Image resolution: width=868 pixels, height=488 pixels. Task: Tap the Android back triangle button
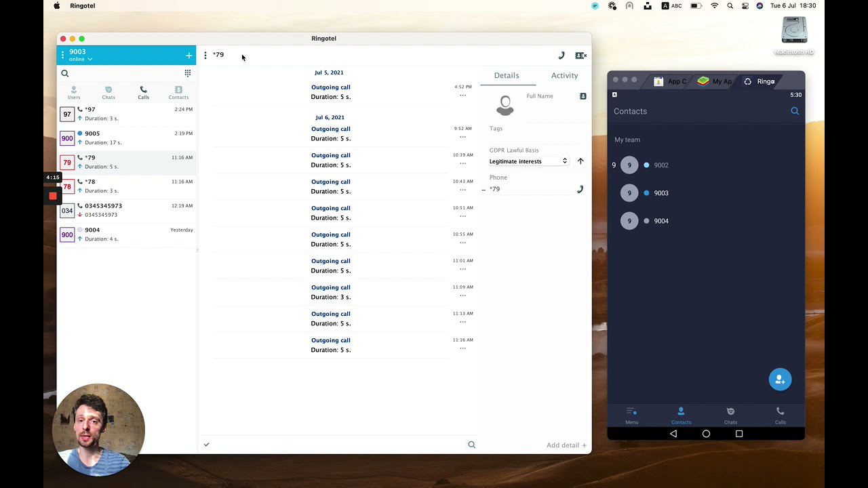pyautogui.click(x=673, y=434)
